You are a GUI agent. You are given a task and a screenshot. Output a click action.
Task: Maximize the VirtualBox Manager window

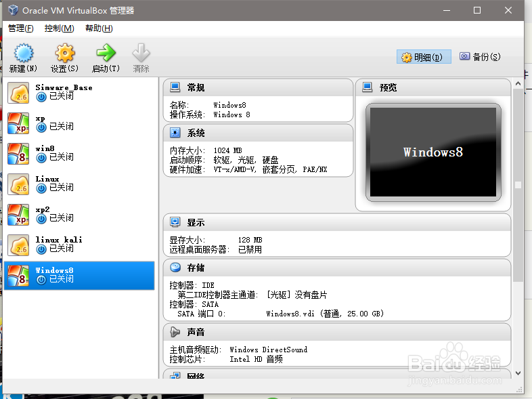point(477,11)
